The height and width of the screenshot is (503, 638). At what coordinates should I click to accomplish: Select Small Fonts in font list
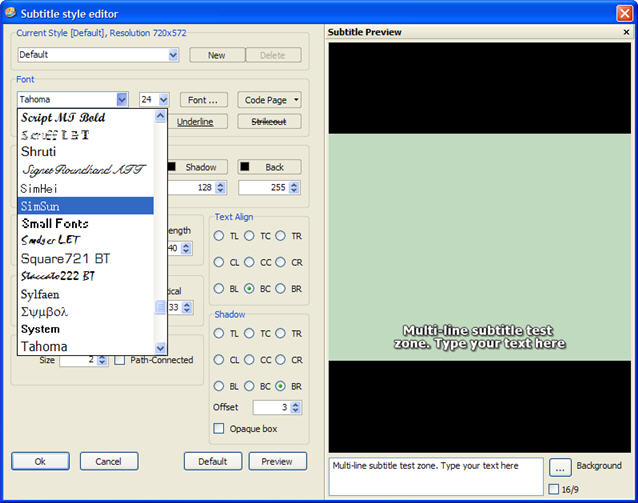click(86, 223)
